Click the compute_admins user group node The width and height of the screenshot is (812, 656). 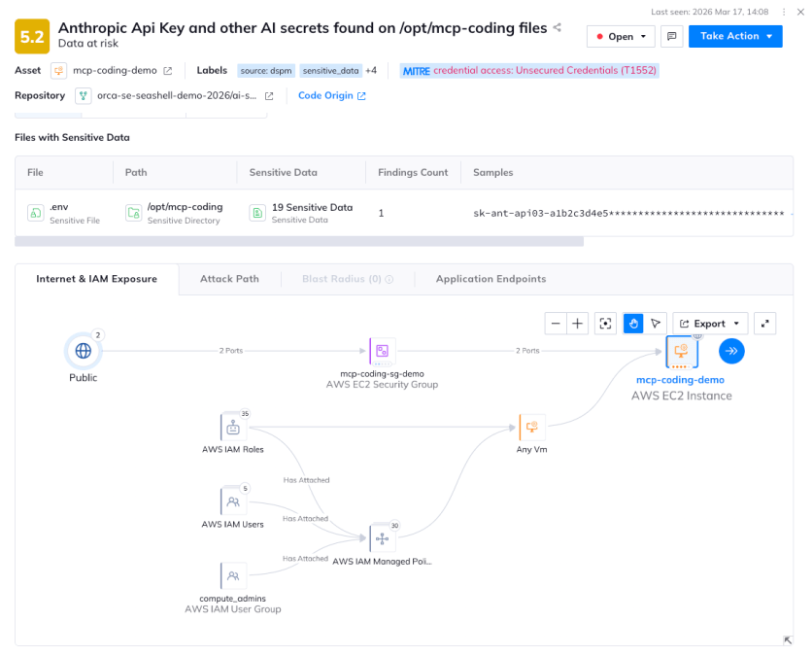[233, 575]
